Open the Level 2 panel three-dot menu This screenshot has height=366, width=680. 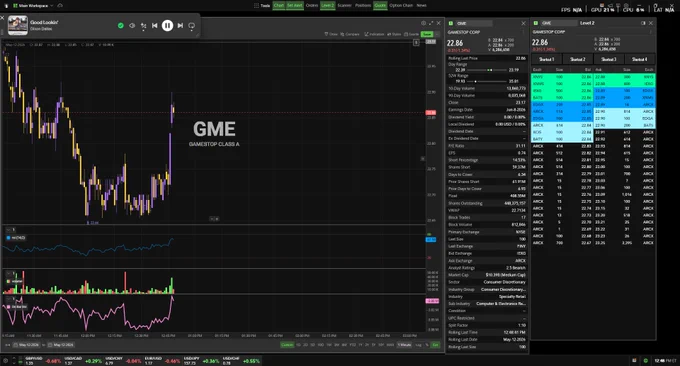tap(651, 32)
